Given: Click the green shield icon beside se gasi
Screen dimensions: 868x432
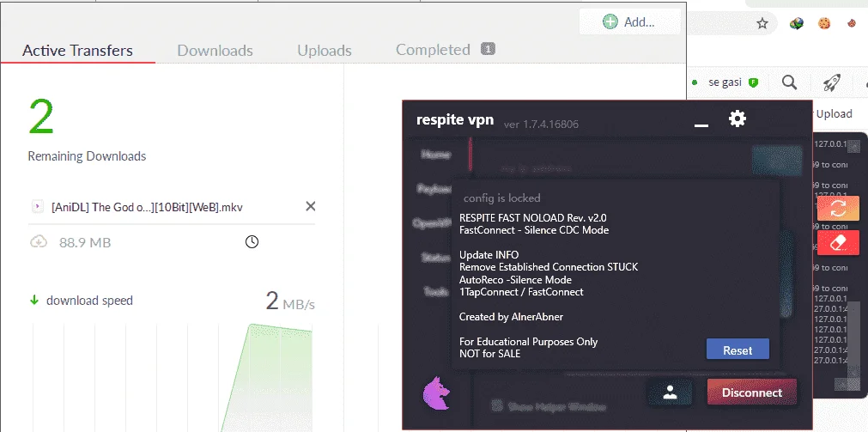Looking at the screenshot, I should click(753, 82).
